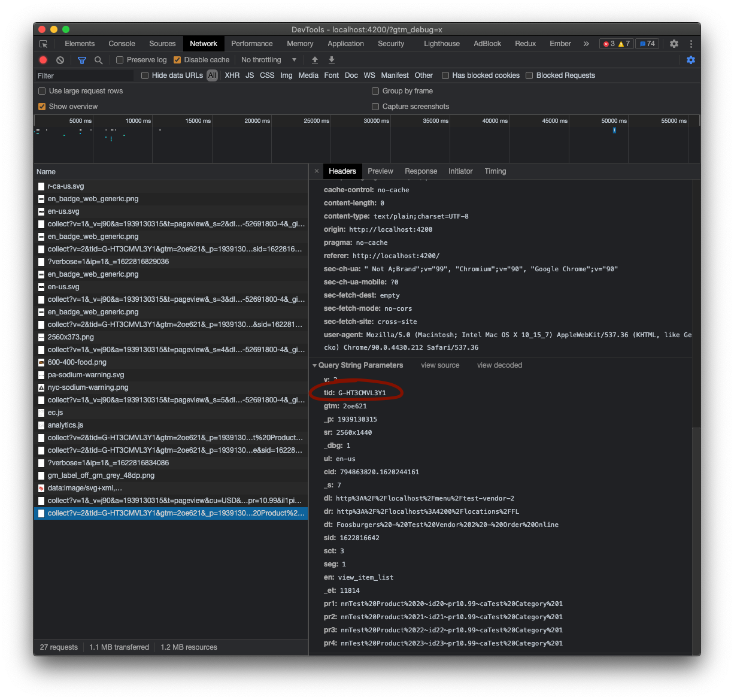Viewport: 734px width, 700px height.
Task: Stop recording network log (red circle)
Action: (43, 60)
